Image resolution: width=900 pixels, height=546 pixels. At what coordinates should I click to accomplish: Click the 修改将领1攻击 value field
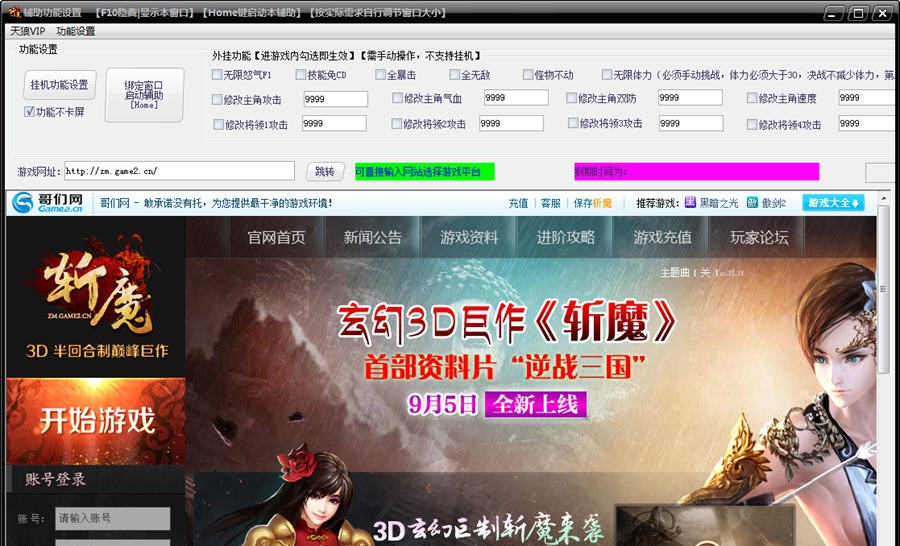pos(334,123)
